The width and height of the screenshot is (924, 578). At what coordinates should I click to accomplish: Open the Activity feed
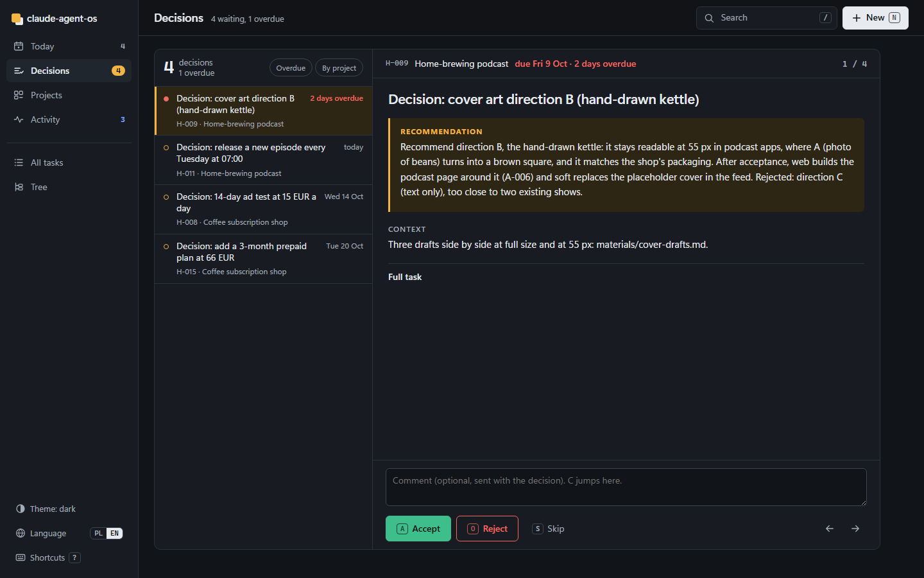click(x=69, y=119)
